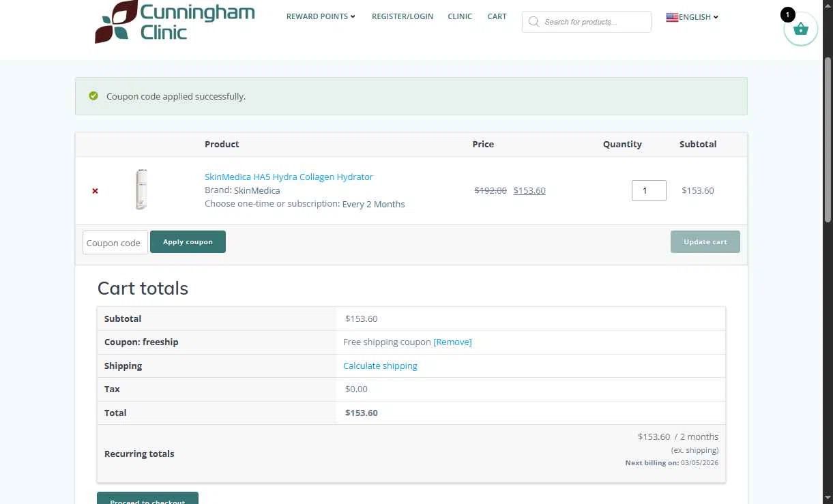Click the Every 2 Months subscription text
The height and width of the screenshot is (504, 833).
373,204
